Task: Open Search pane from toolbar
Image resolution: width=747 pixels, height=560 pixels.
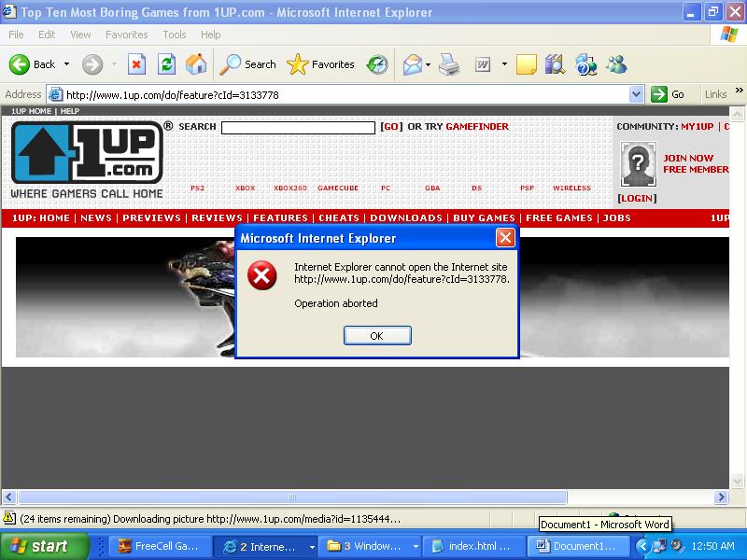Action: [x=247, y=64]
